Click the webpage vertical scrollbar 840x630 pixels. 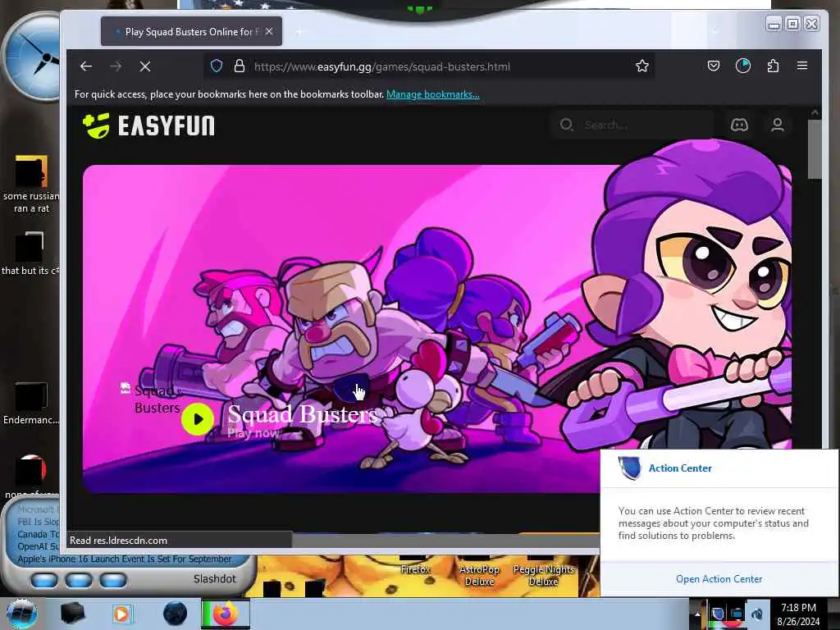(815, 149)
